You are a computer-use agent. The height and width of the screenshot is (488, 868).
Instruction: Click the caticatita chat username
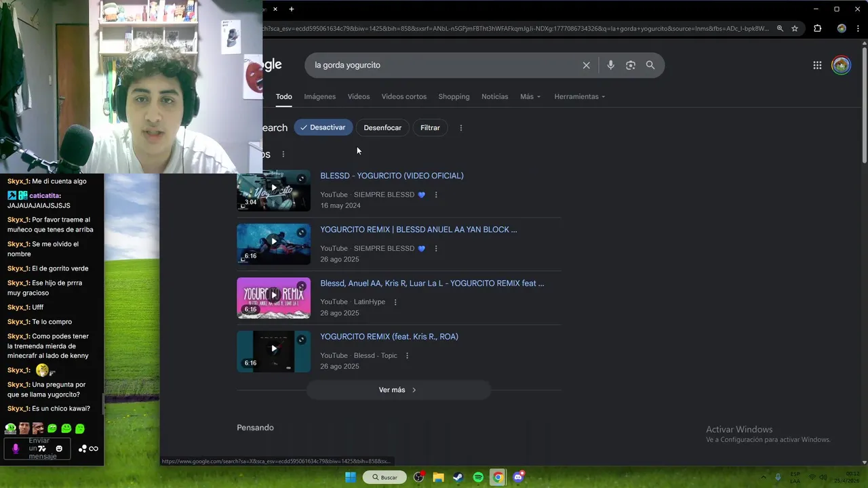coord(45,195)
